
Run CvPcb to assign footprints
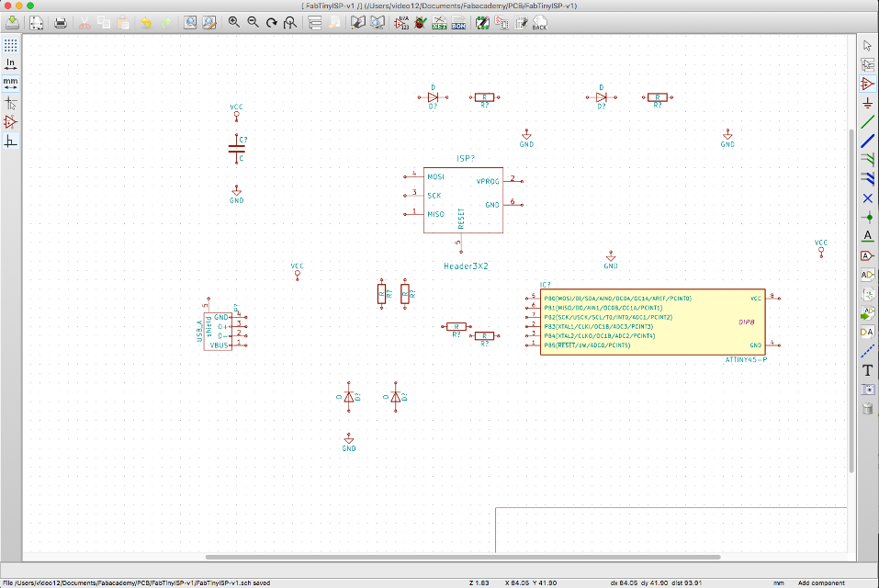click(x=502, y=22)
